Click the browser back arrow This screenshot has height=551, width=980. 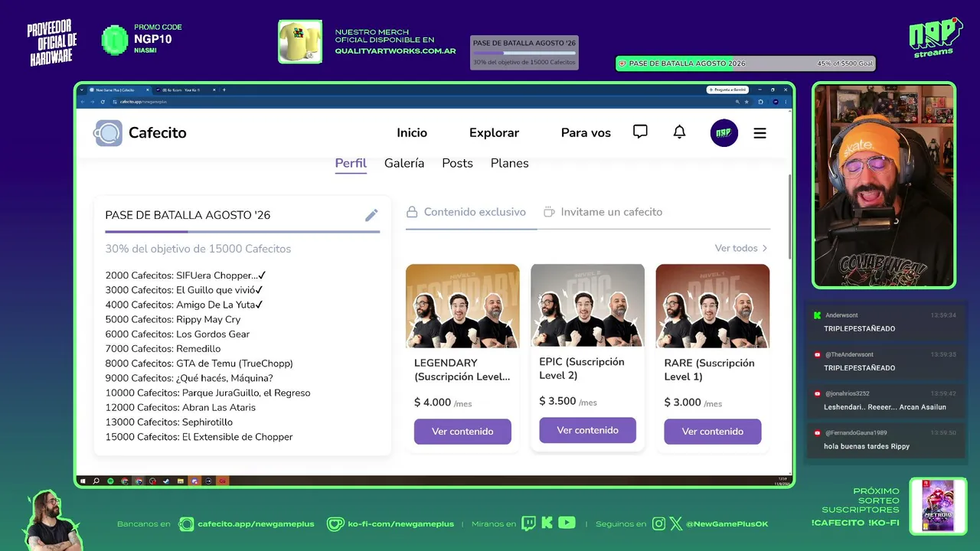click(83, 102)
